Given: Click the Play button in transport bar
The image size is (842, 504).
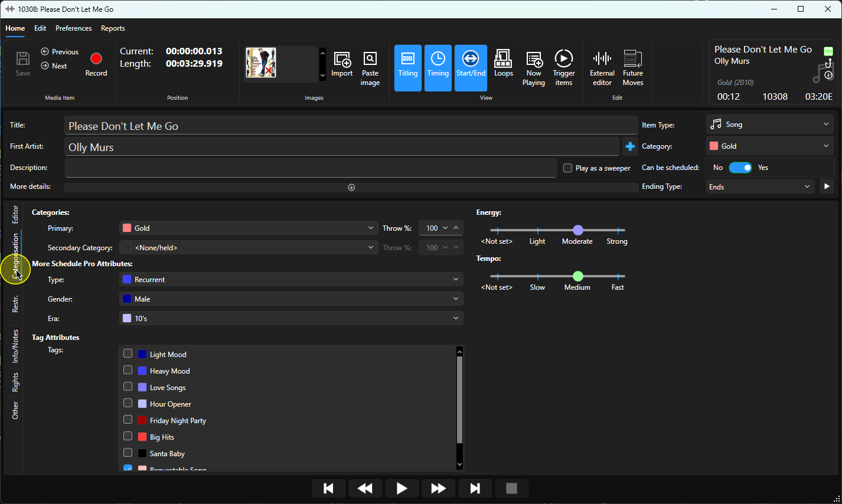Looking at the screenshot, I should (x=402, y=488).
